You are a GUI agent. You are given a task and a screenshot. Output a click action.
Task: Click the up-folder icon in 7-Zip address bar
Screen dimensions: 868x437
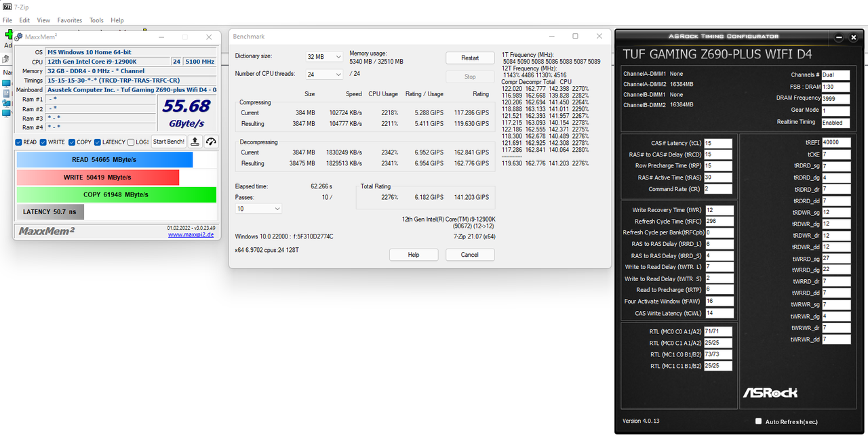click(5, 60)
